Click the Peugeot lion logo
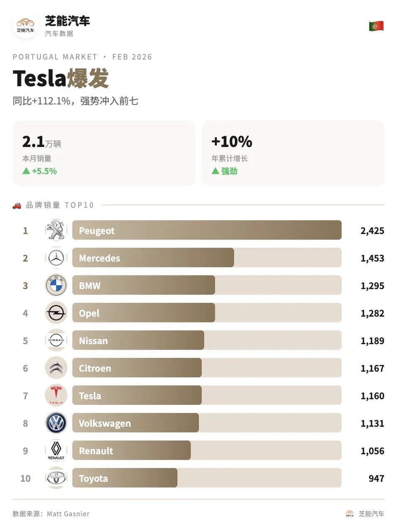The height and width of the screenshot is (532, 397). (x=56, y=230)
